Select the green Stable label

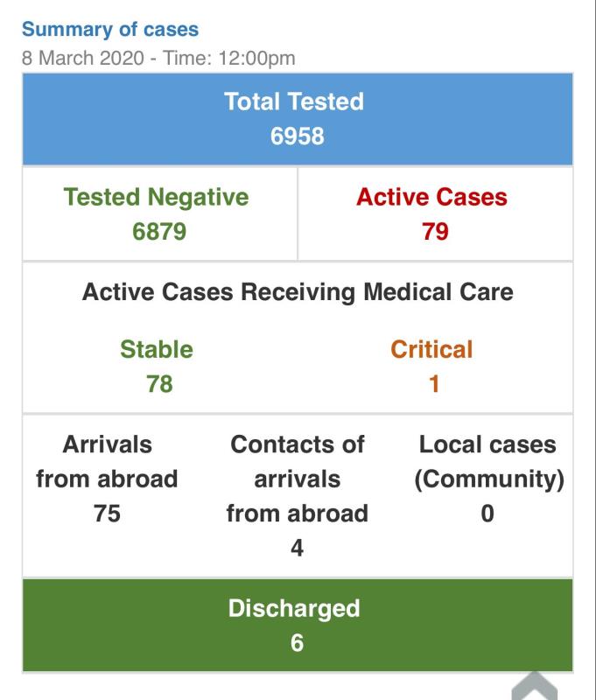157,349
